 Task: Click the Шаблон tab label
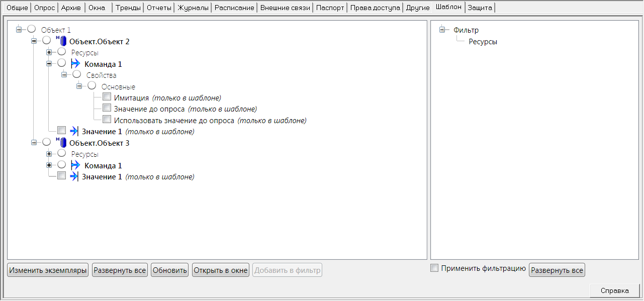448,7
